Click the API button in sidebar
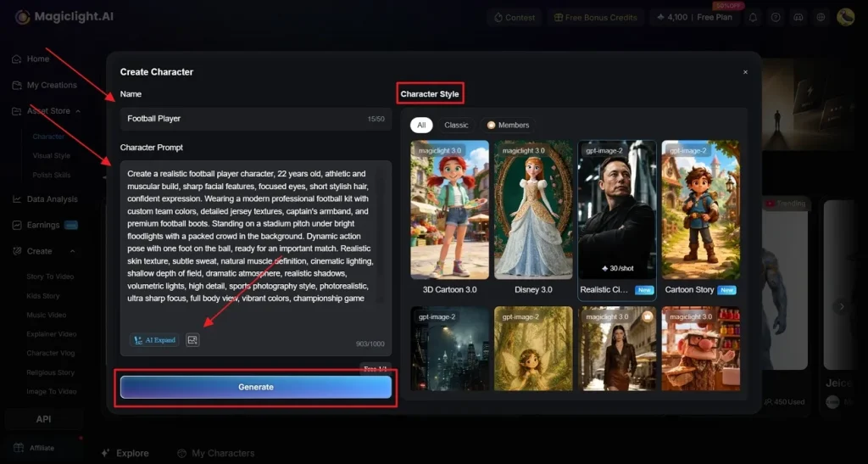The width and height of the screenshot is (868, 464). pyautogui.click(x=43, y=419)
